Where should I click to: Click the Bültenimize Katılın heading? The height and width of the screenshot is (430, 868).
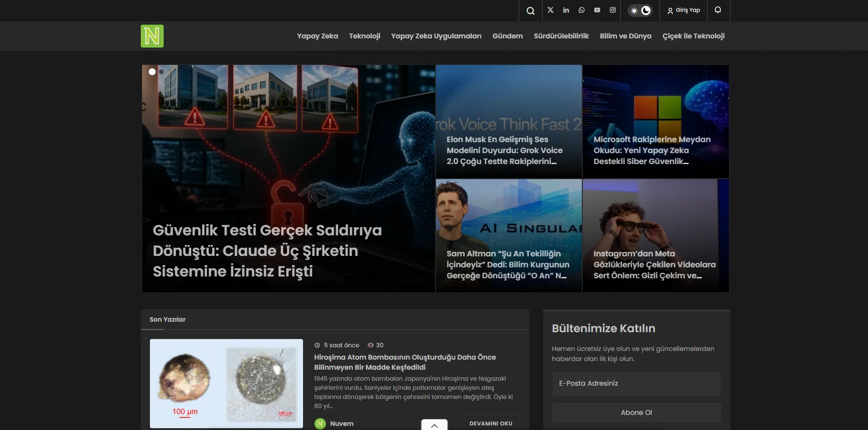tap(603, 328)
